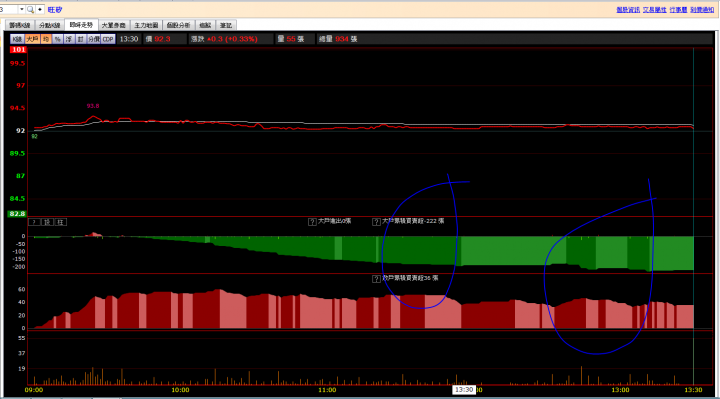720x399 pixels.
Task: Open the 交易屬性 link at top right
Action: [654, 10]
